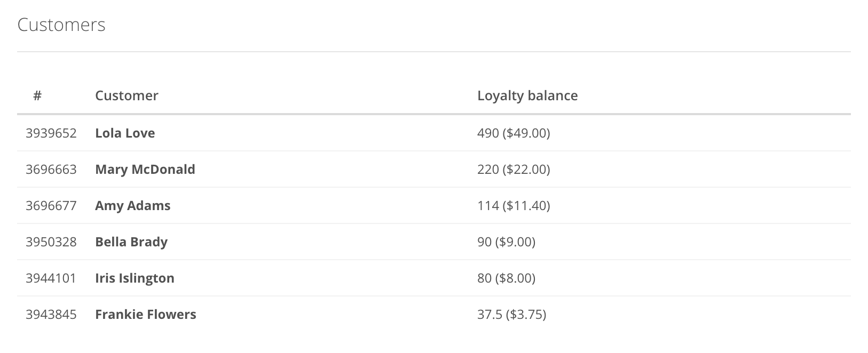Open Amy Adams customer record
This screenshot has width=868, height=353.
133,205
